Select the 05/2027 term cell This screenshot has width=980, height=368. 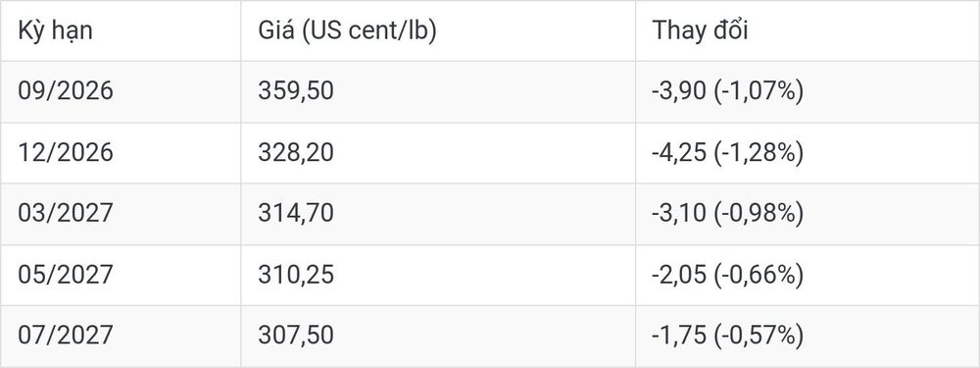click(66, 275)
